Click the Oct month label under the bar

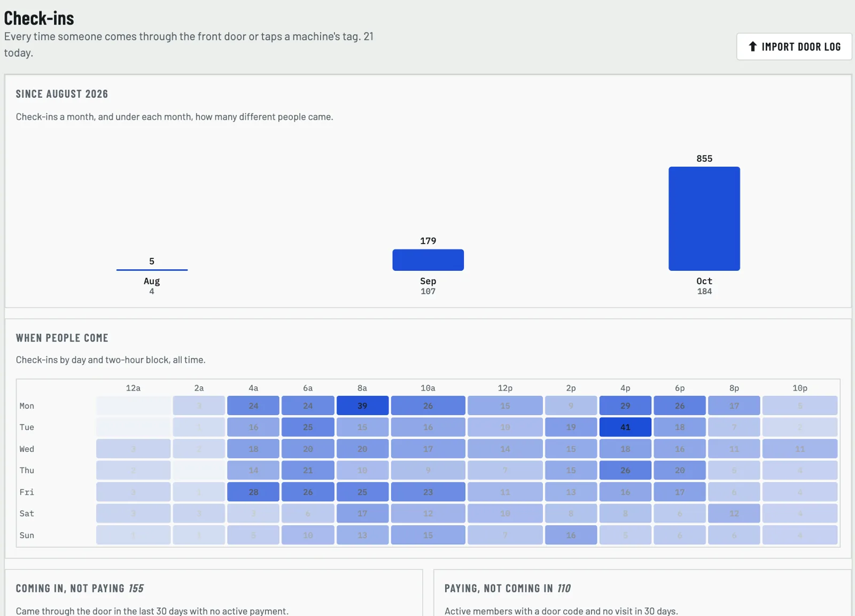click(704, 281)
